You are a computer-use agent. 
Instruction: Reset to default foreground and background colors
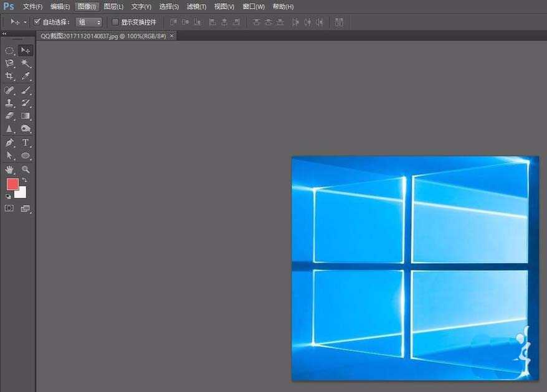coord(9,196)
